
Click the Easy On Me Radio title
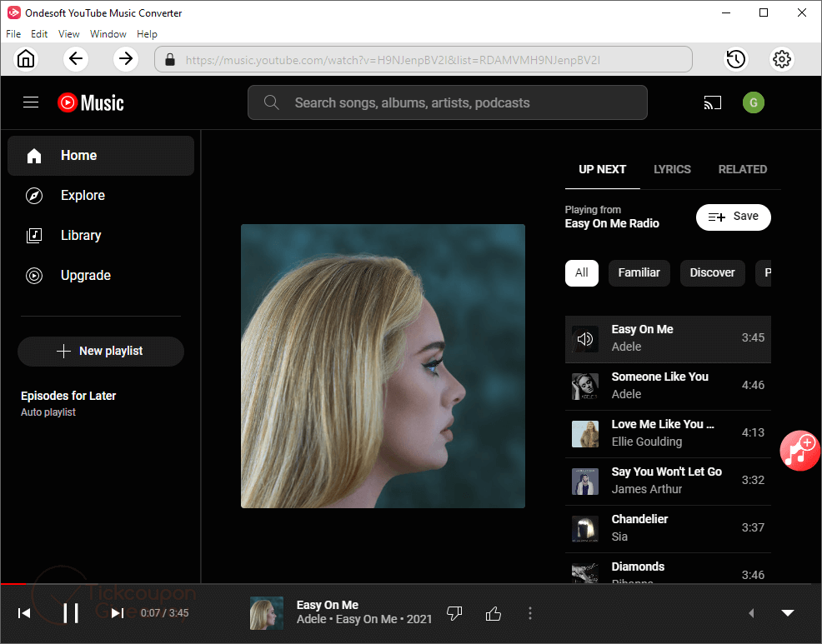(612, 224)
